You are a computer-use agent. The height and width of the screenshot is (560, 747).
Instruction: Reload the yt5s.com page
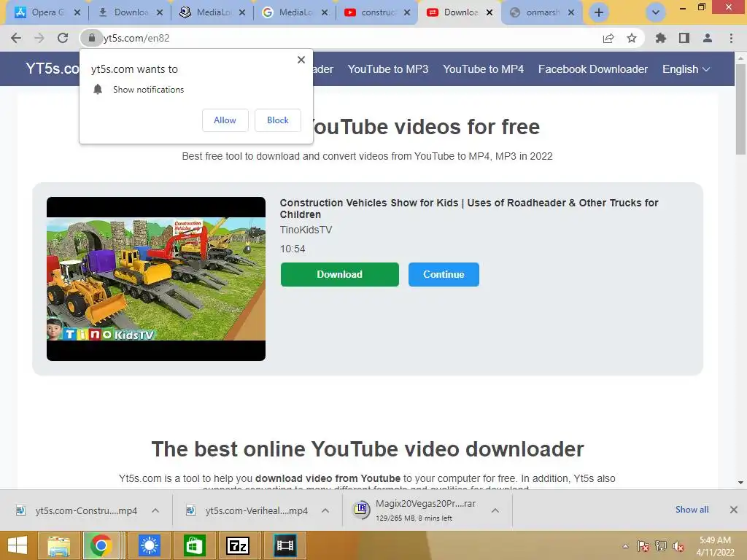pyautogui.click(x=63, y=38)
